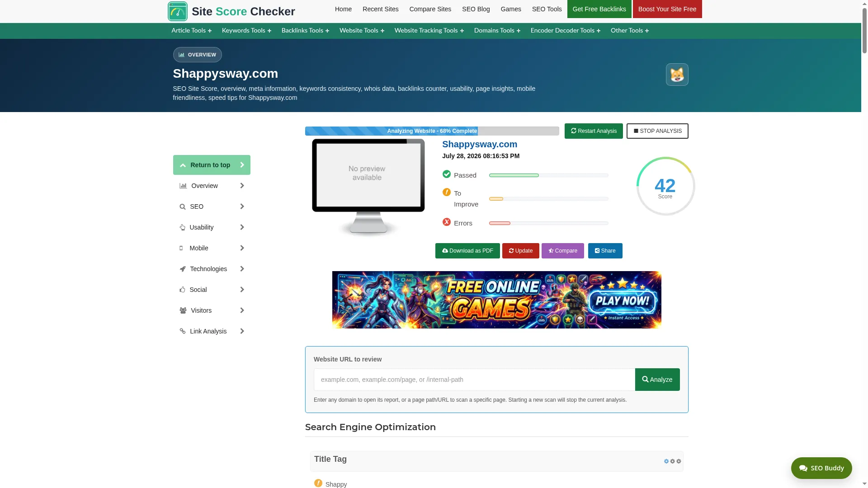
Task: Select the SEO magnifier icon in sidebar
Action: pyautogui.click(x=183, y=207)
